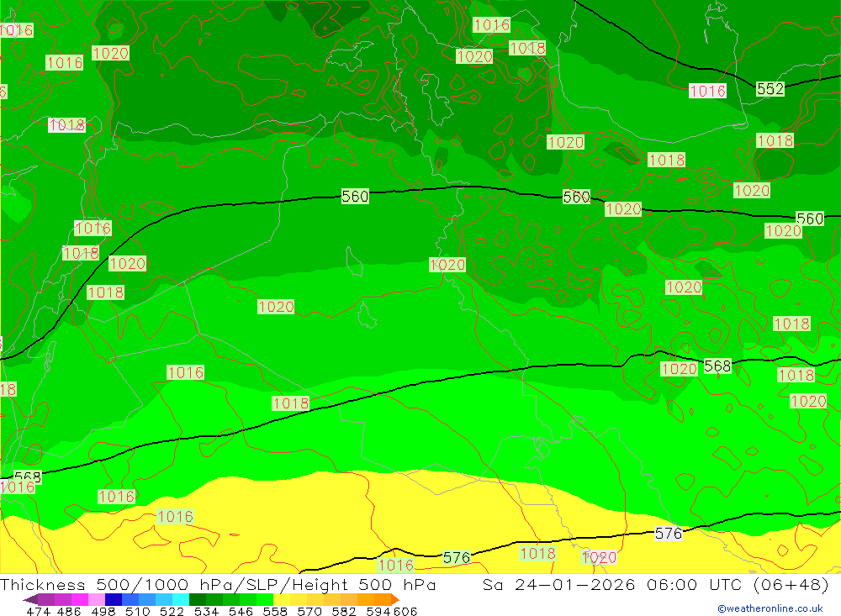Click the forecast time 'Sa 24-01-2026 06:00 UTC (06+48)'
Image resolution: width=841 pixels, height=616 pixels.
(655, 584)
